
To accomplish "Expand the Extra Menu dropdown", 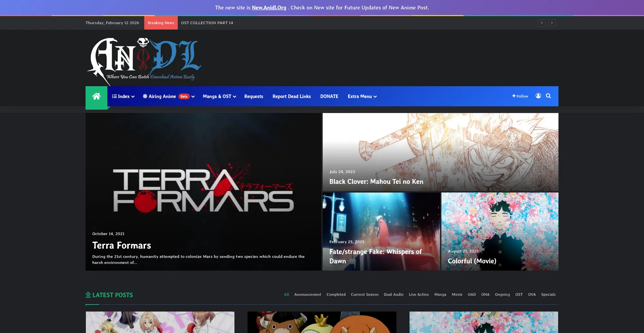I will point(362,96).
